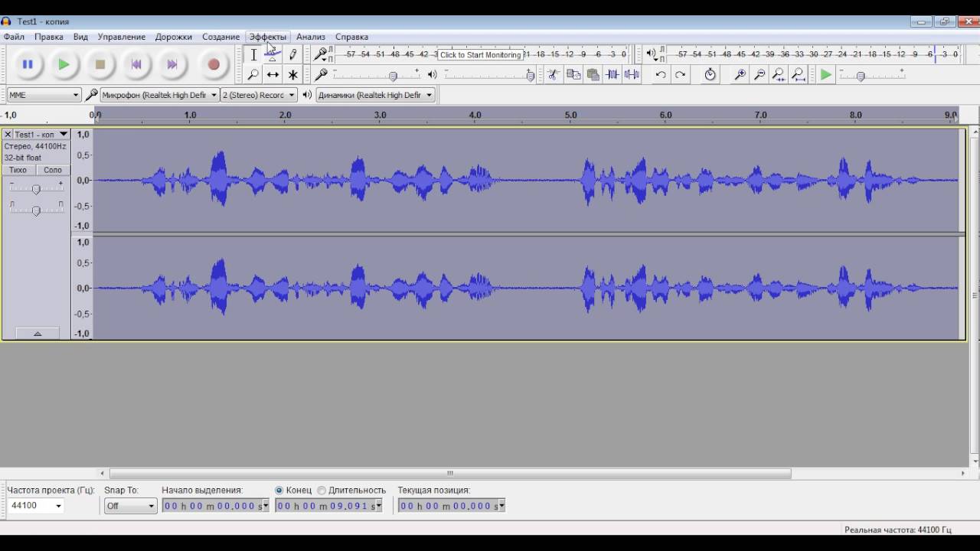Open the Анализ menu
Screen dimensions: 980x551
[311, 37]
